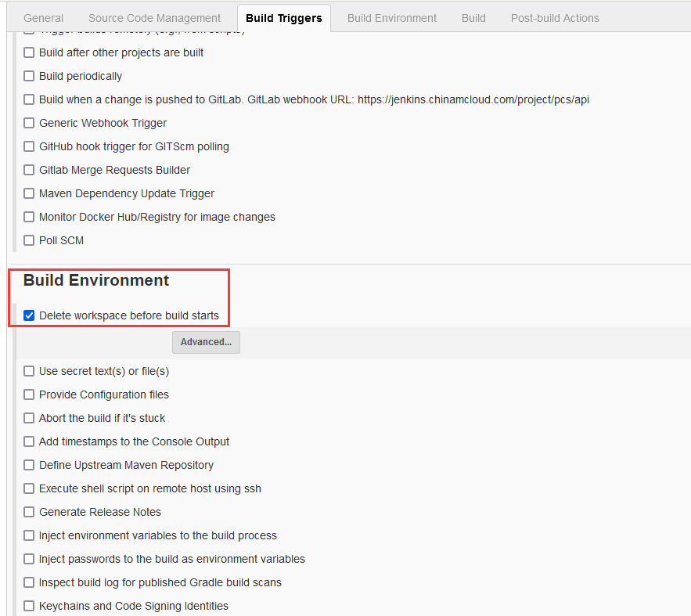Enable the GitLab push change trigger checkbox

click(x=30, y=100)
